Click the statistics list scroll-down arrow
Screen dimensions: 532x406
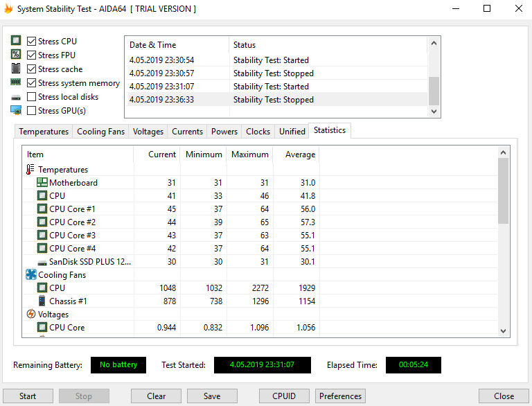point(503,330)
